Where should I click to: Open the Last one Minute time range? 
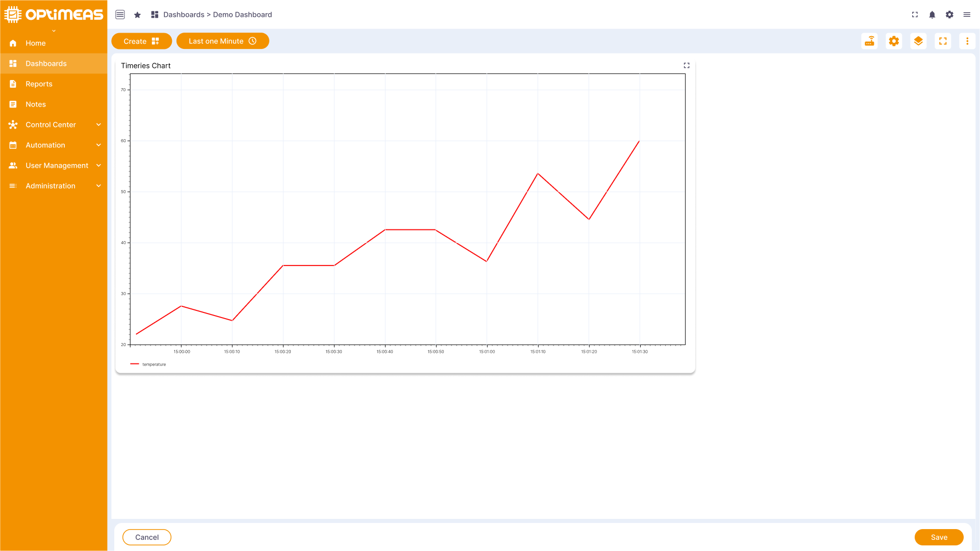222,41
